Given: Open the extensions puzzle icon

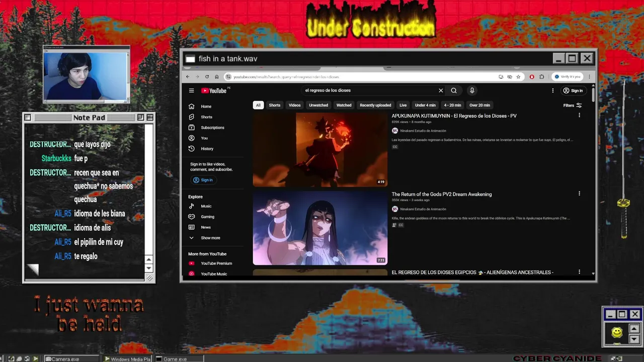Looking at the screenshot, I should [541, 77].
